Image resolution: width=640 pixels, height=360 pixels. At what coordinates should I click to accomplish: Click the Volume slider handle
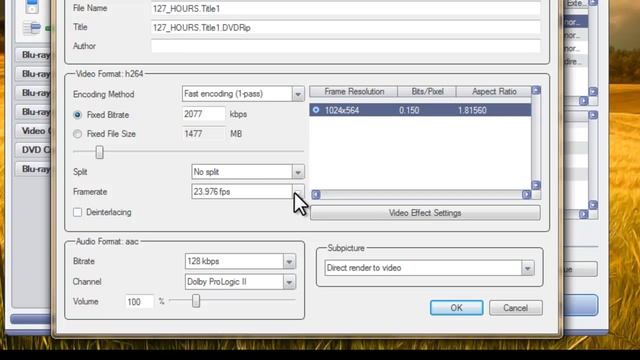pos(196,301)
